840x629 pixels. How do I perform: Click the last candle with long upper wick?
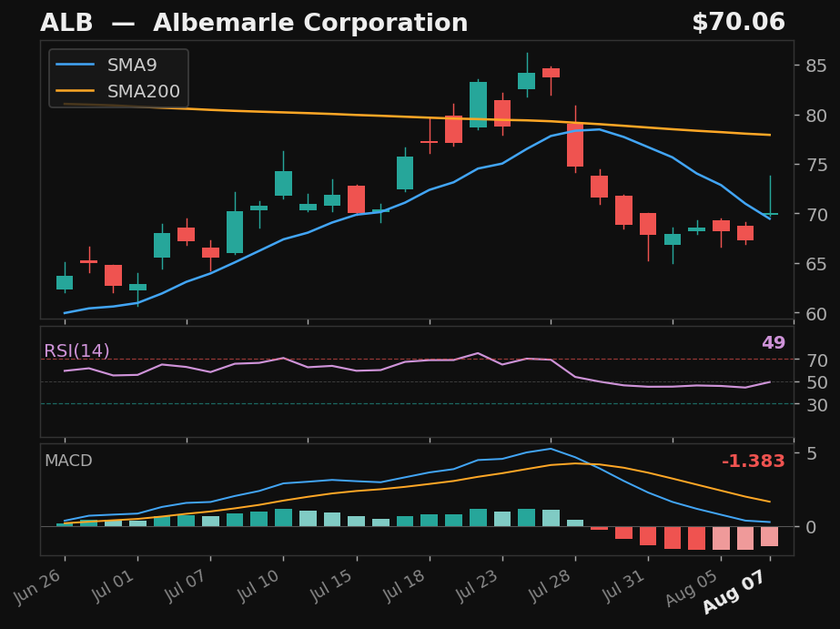tap(770, 196)
